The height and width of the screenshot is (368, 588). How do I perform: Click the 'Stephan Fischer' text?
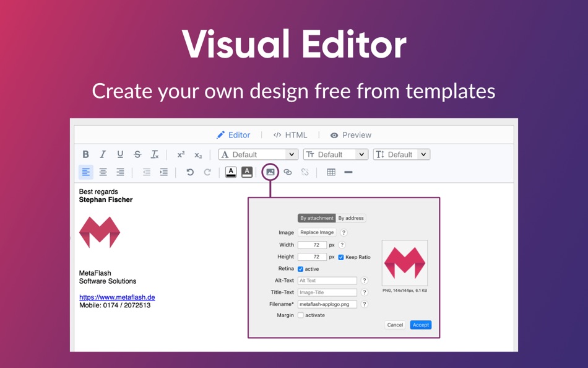coord(106,199)
